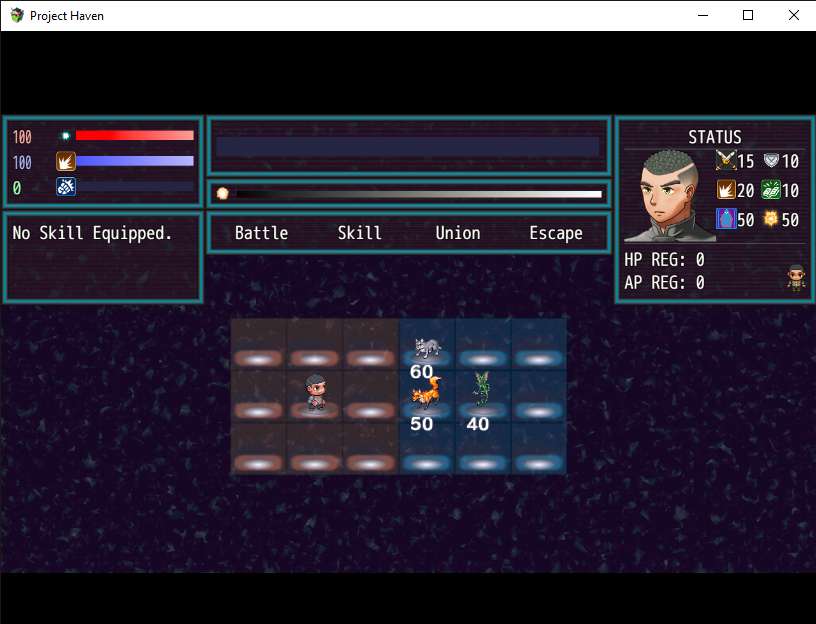
Task: Open the Skill command menu
Action: tap(359, 232)
